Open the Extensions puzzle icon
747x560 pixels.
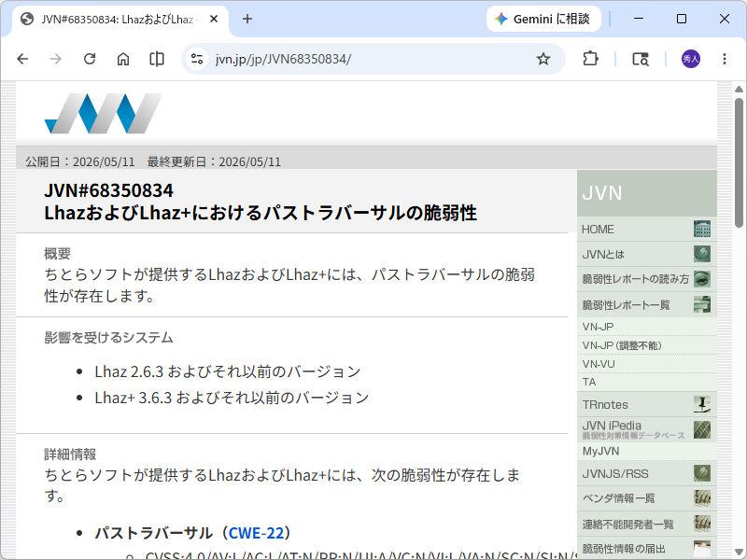590,59
